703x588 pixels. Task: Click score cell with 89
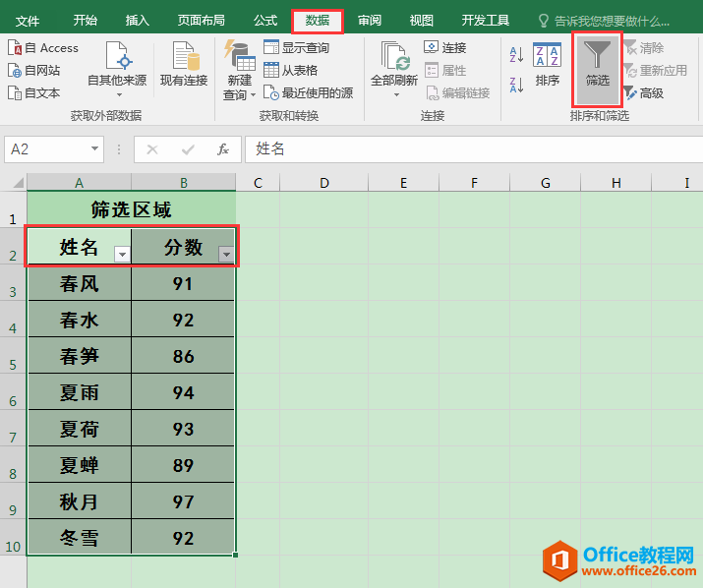pyautogui.click(x=184, y=465)
